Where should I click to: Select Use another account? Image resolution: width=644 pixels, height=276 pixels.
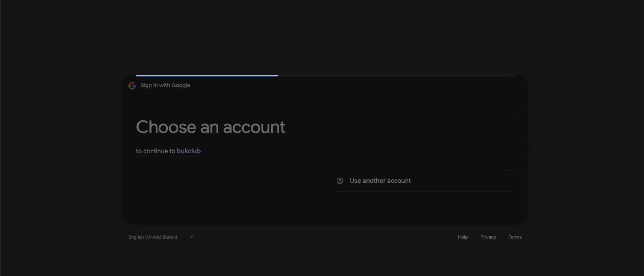tap(380, 181)
